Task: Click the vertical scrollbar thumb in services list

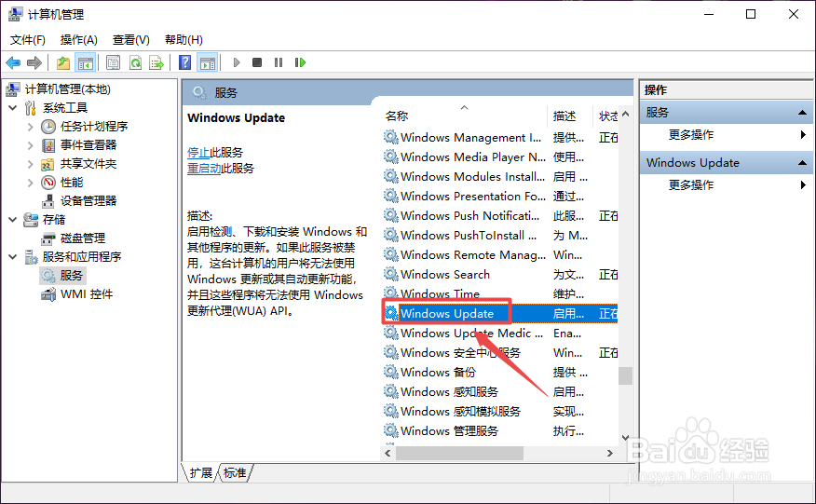Action: click(626, 376)
